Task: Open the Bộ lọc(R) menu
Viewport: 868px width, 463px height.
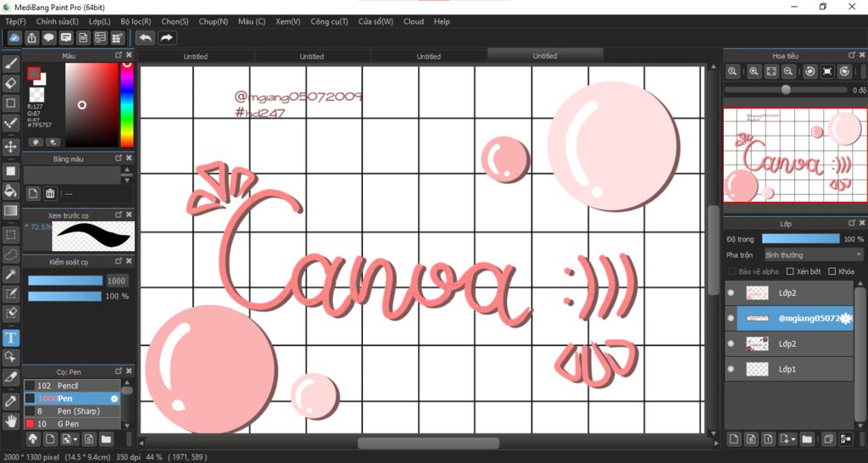Action: (136, 21)
